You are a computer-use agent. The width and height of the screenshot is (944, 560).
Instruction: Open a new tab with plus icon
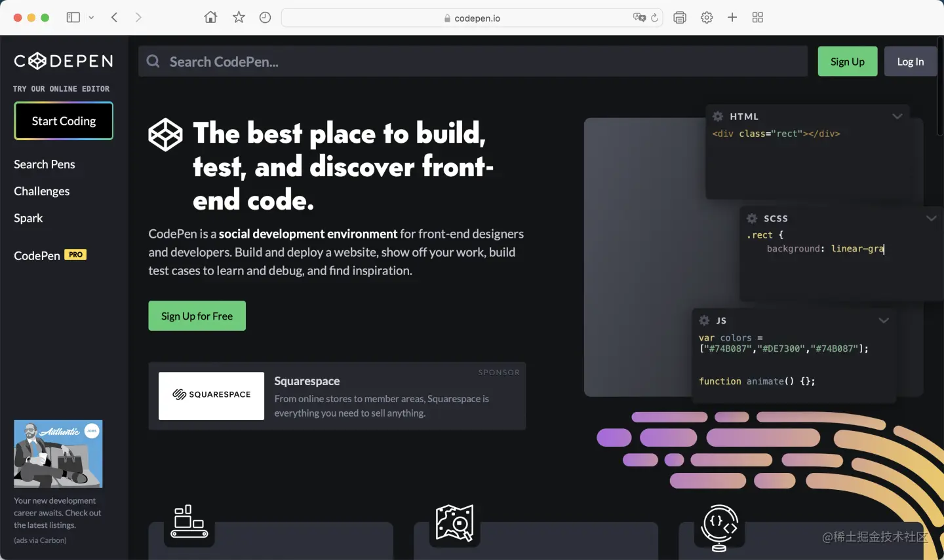pos(732,18)
